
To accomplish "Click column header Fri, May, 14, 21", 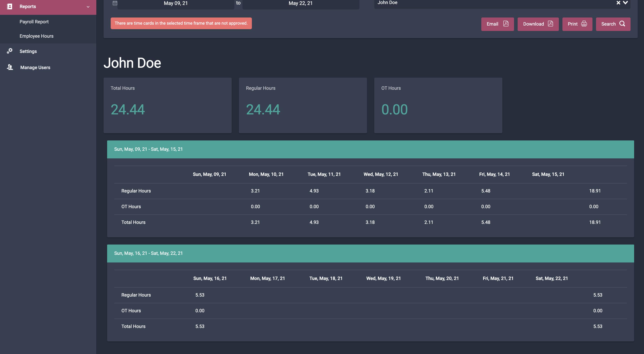I will pos(495,174).
